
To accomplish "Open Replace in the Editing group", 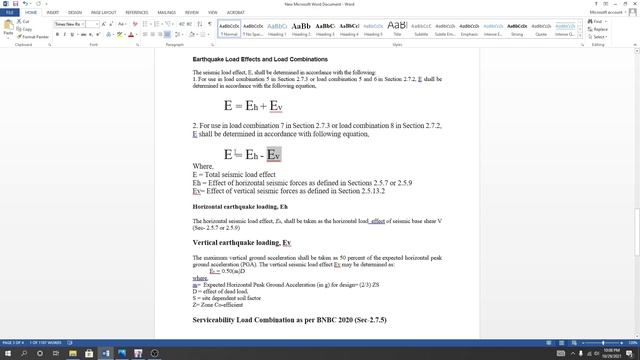I will (598, 29).
